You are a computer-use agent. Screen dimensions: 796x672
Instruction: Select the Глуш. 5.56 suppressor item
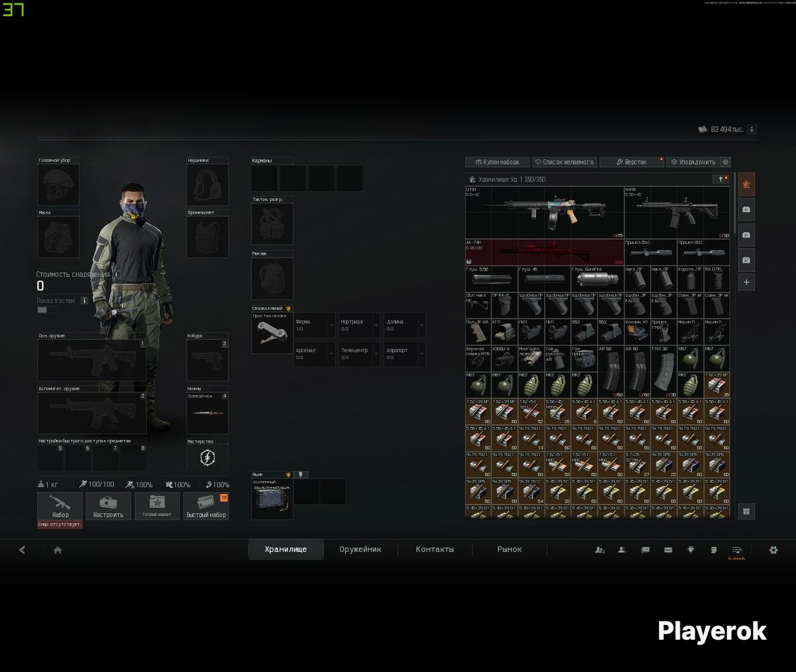click(492, 279)
